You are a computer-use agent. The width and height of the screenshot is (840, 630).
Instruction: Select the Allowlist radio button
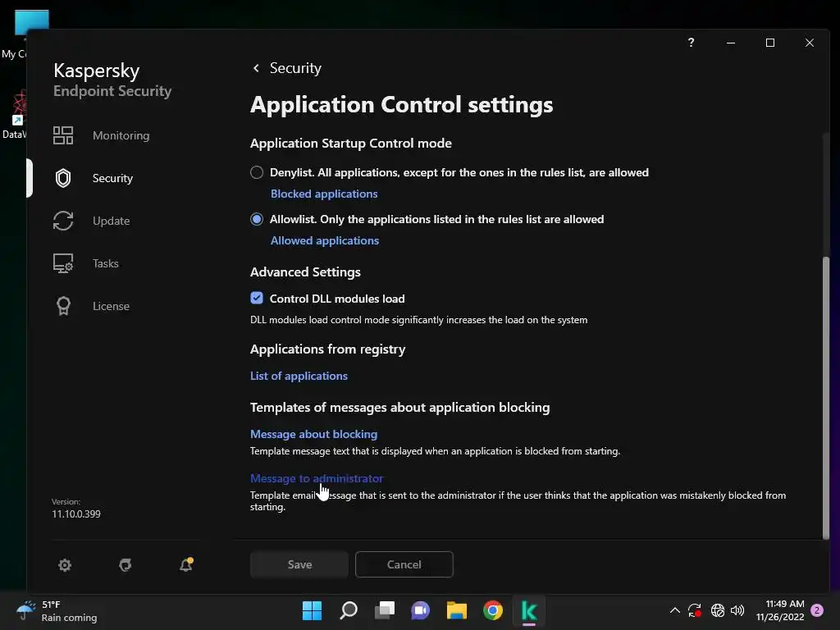point(257,219)
